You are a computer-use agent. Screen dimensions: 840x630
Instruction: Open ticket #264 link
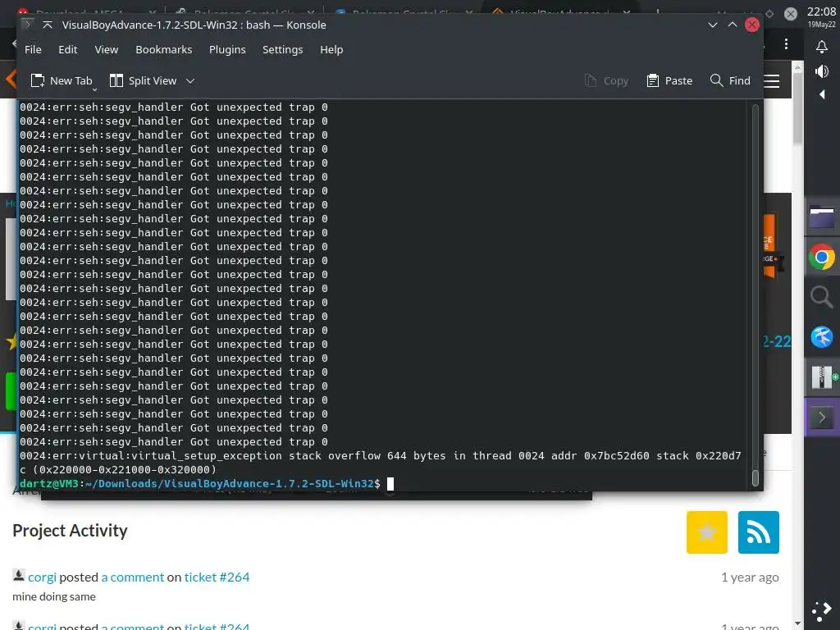coord(217,577)
